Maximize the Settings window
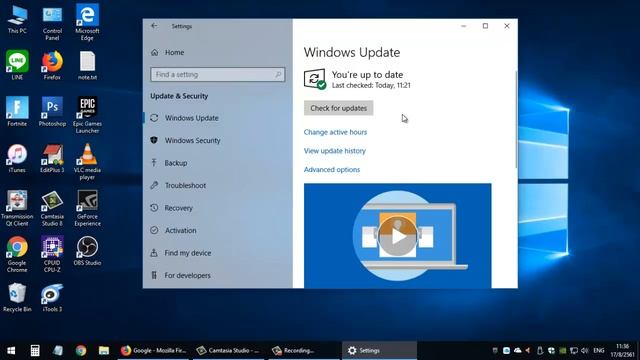The height and width of the screenshot is (360, 640). point(485,26)
